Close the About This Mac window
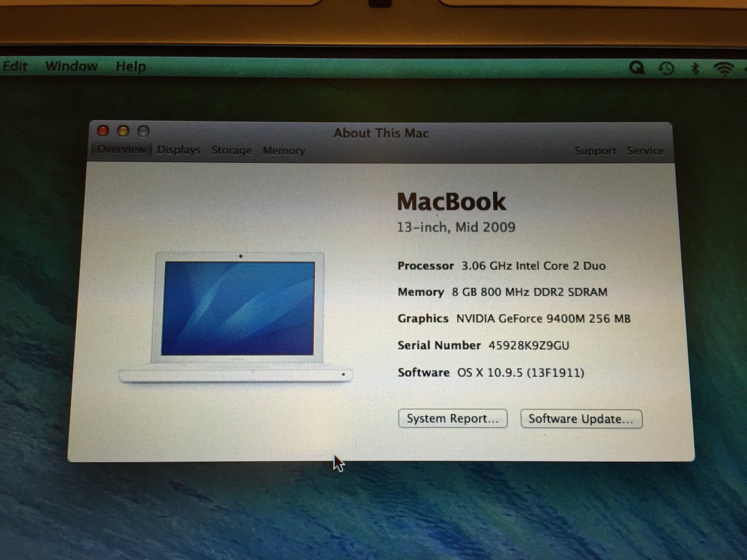Screen dimensions: 747x560 tap(103, 131)
